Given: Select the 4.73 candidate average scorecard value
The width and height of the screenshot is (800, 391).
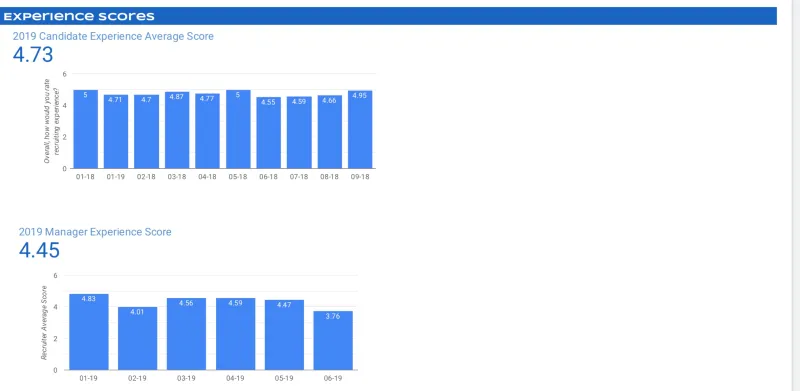Looking at the screenshot, I should [33, 55].
